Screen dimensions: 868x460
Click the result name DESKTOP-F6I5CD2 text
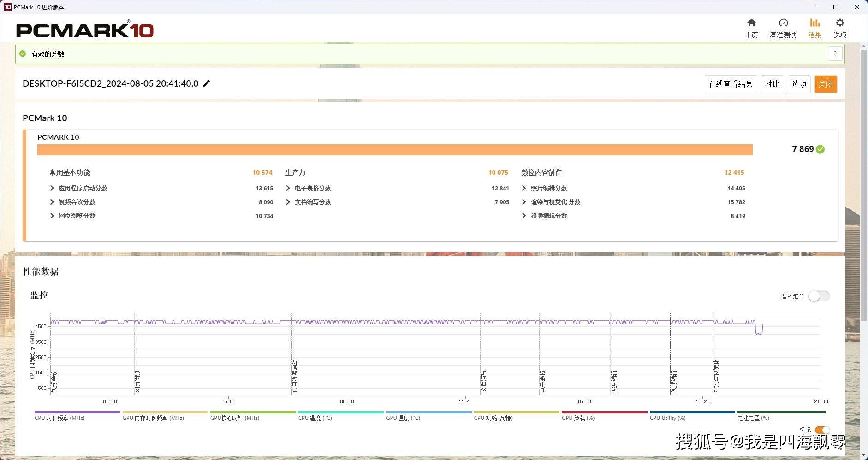pos(111,83)
